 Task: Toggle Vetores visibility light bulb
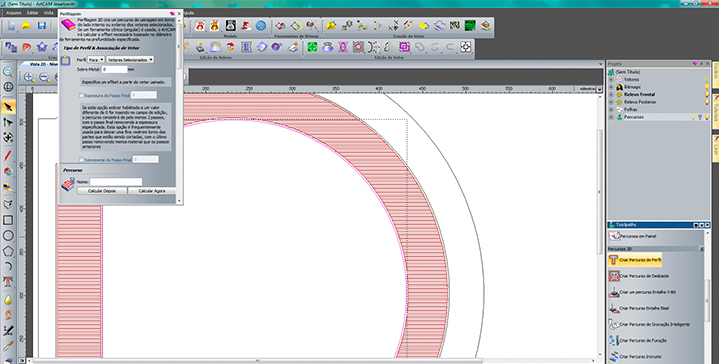coord(707,79)
